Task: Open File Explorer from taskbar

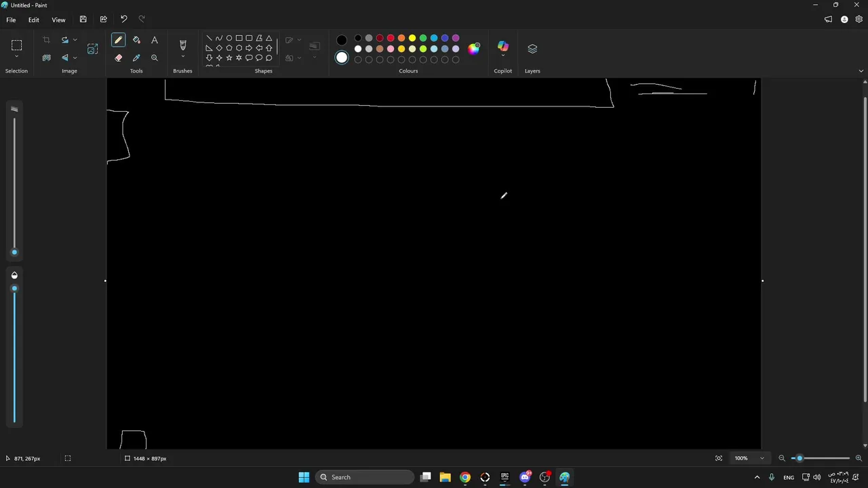Action: 446,477
